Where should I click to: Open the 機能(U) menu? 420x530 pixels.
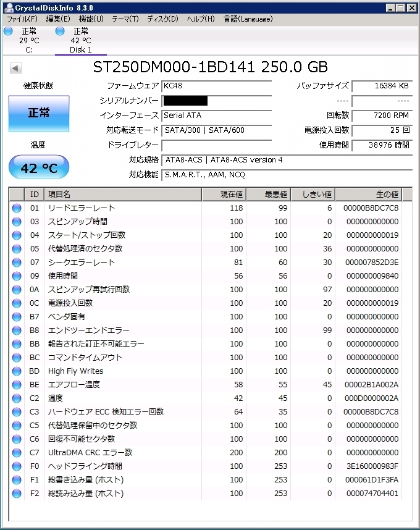click(x=91, y=19)
